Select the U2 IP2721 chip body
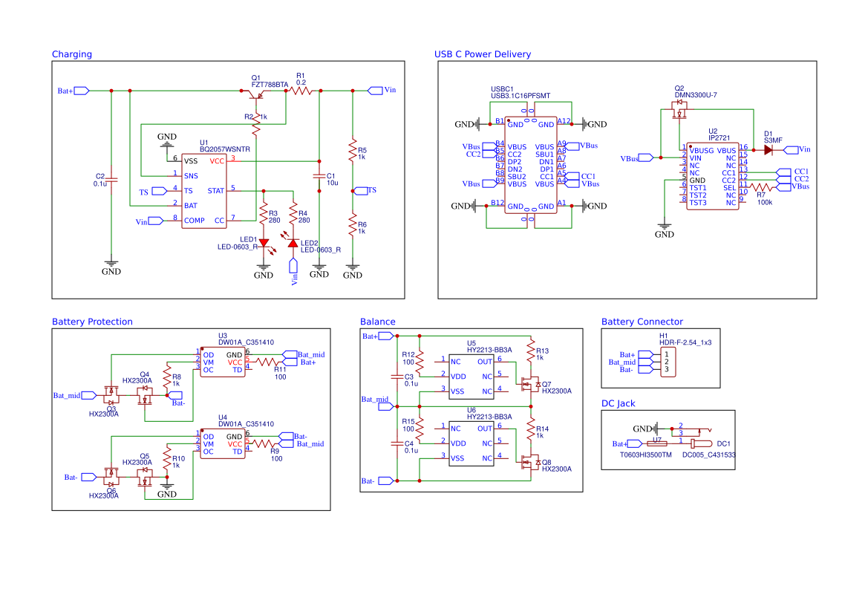This screenshot has width=868, height=615. point(711,176)
